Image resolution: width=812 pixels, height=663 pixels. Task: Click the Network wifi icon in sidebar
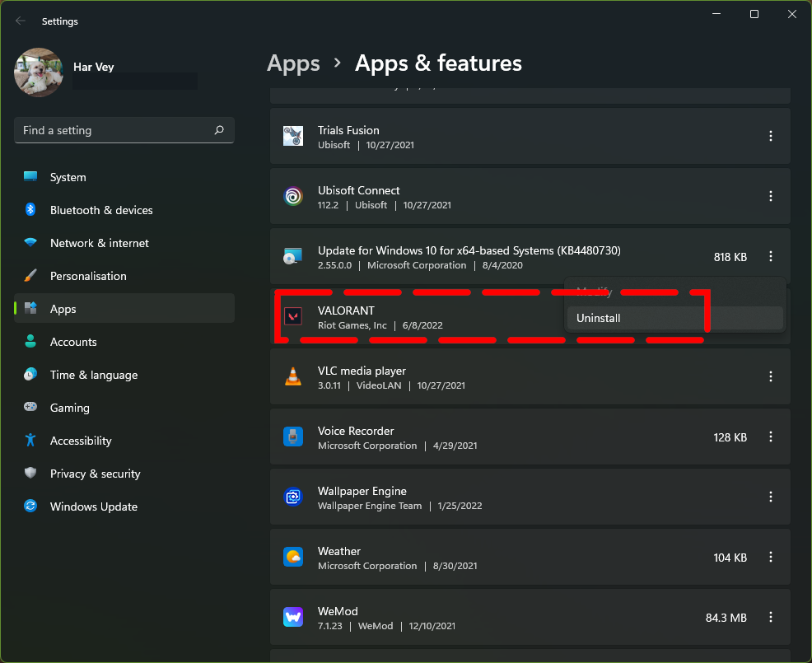click(30, 242)
